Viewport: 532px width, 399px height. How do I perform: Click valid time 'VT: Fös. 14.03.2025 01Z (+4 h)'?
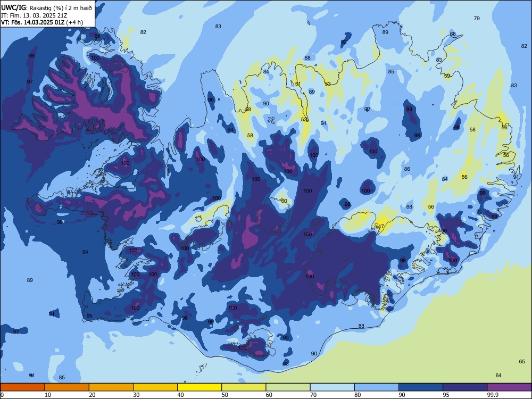42,22
